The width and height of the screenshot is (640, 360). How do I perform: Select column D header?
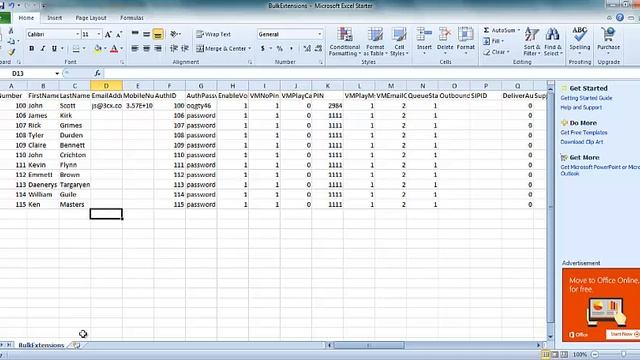click(x=106, y=86)
